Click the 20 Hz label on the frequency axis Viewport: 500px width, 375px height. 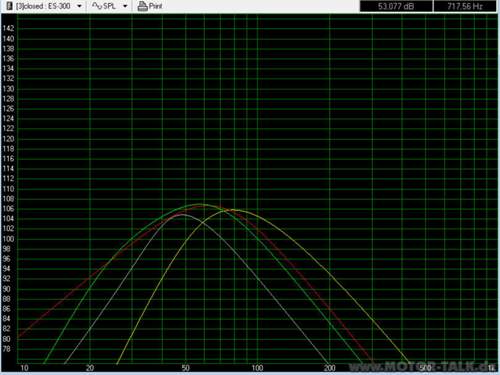(90, 368)
